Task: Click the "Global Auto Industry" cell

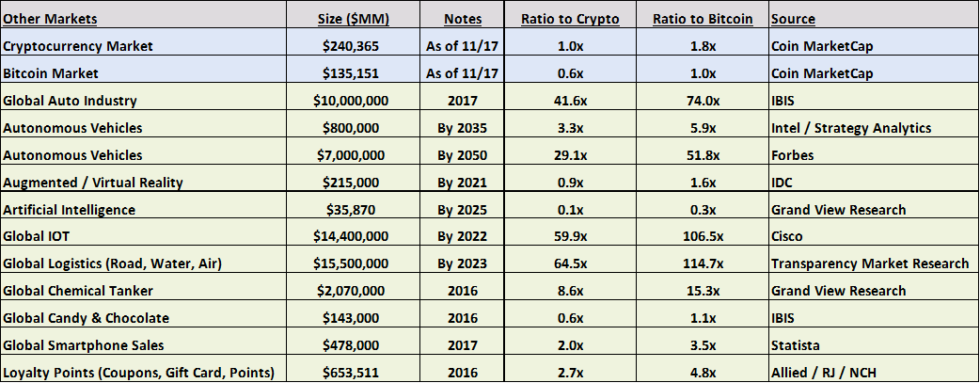Action: point(71,100)
